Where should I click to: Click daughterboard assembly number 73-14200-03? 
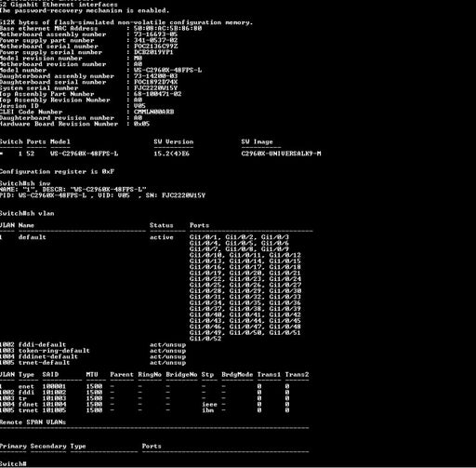[155, 76]
